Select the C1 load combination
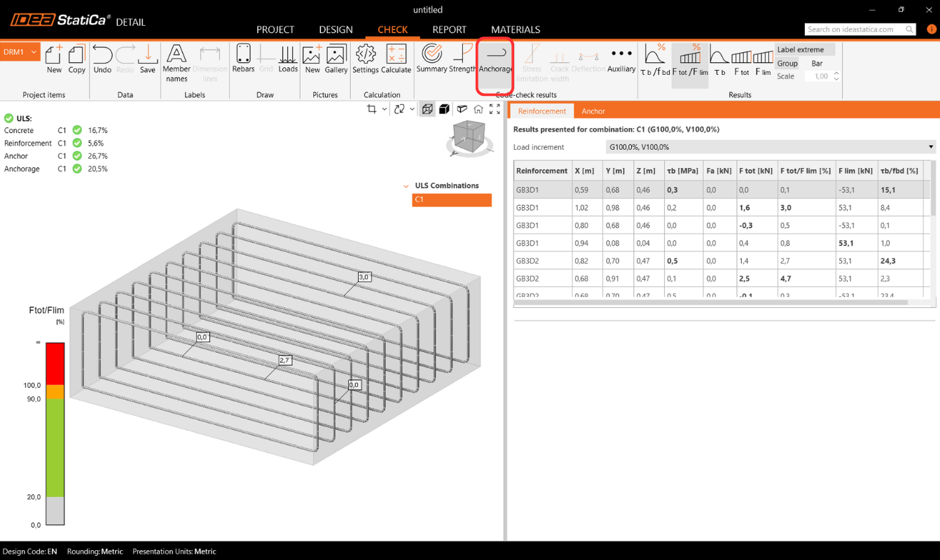Image resolution: width=940 pixels, height=560 pixels. [452, 199]
